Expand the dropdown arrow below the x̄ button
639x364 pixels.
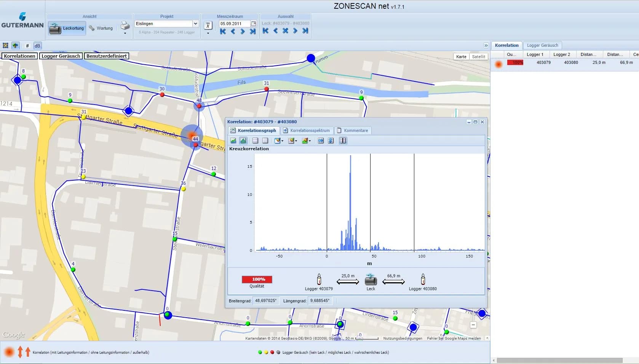coord(208,33)
